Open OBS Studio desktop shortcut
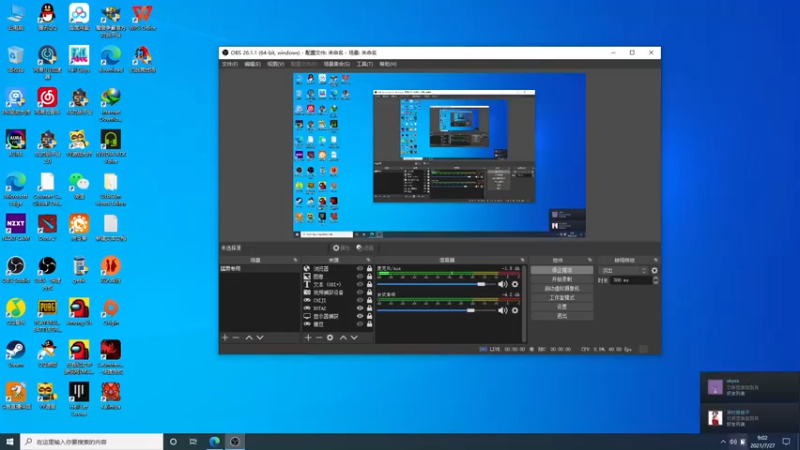 tap(16, 269)
